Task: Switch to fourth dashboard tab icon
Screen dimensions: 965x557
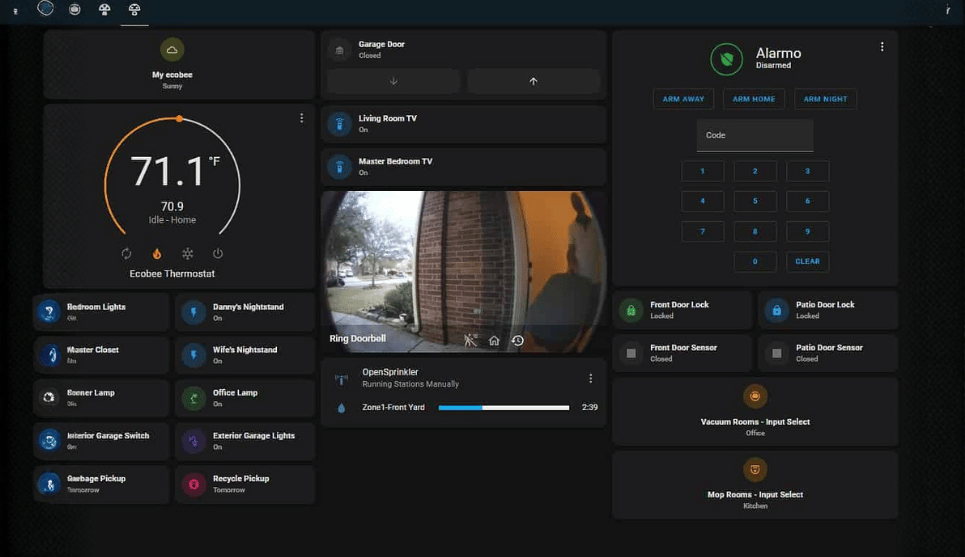Action: [x=134, y=9]
